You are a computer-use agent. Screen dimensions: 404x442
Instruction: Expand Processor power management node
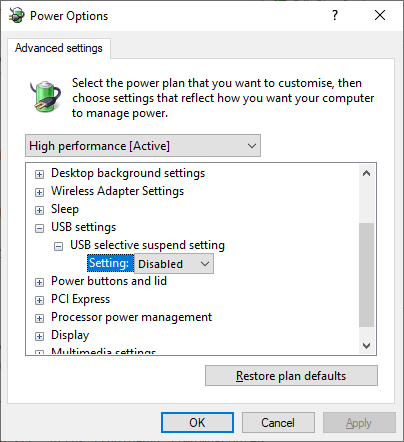tap(39, 318)
